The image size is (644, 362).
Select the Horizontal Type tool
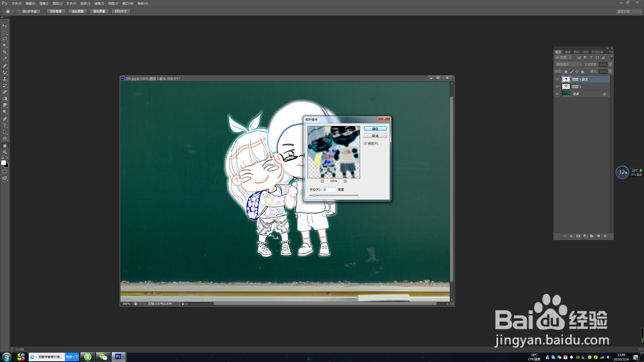(5, 125)
